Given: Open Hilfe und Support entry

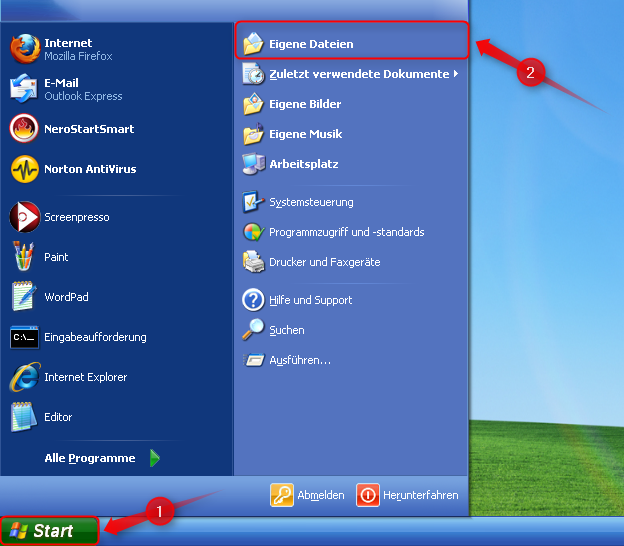Looking at the screenshot, I should 351,300.
